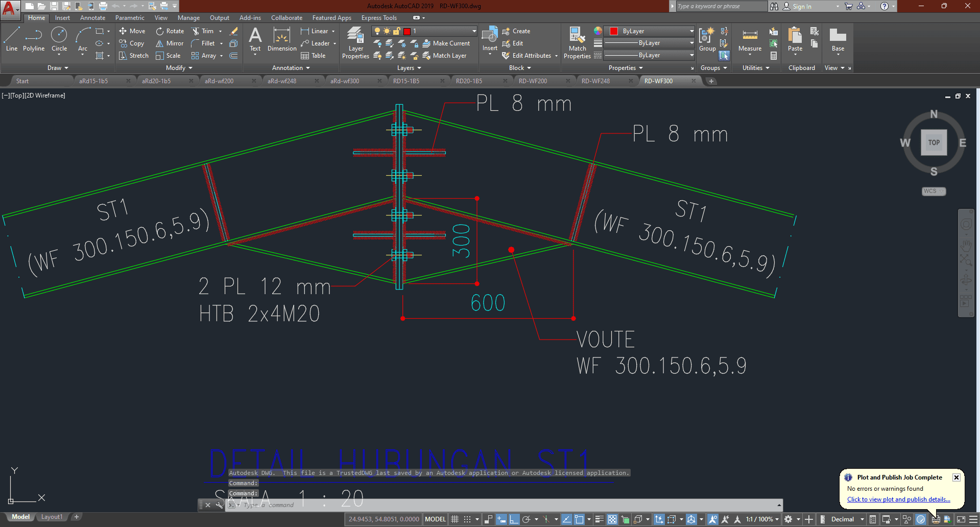Select the Polyline tool
The width and height of the screenshot is (980, 527).
[33, 41]
